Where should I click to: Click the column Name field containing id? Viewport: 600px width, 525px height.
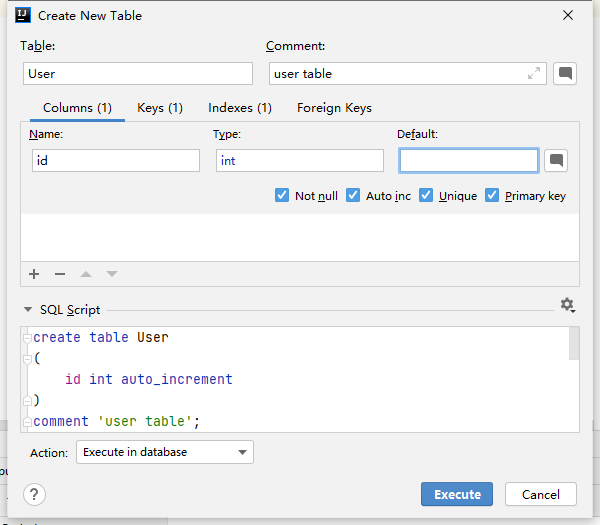point(116,160)
